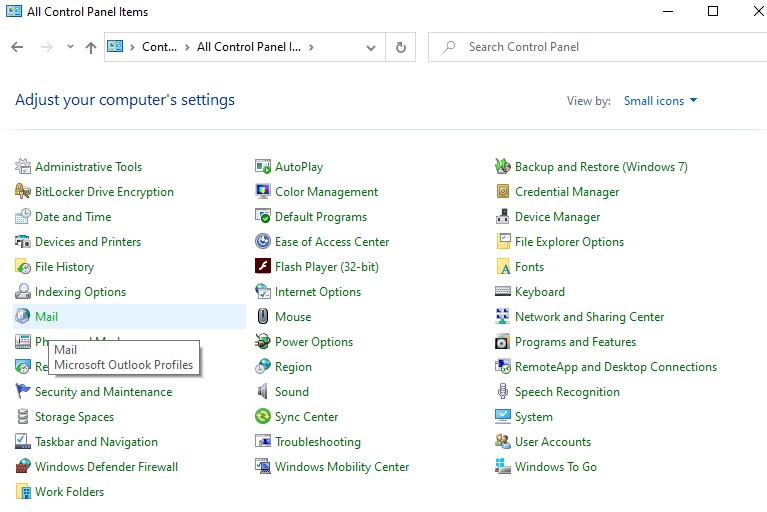This screenshot has width=767, height=512.
Task: Open the recent locations dropdown arrow
Action: tap(70, 47)
